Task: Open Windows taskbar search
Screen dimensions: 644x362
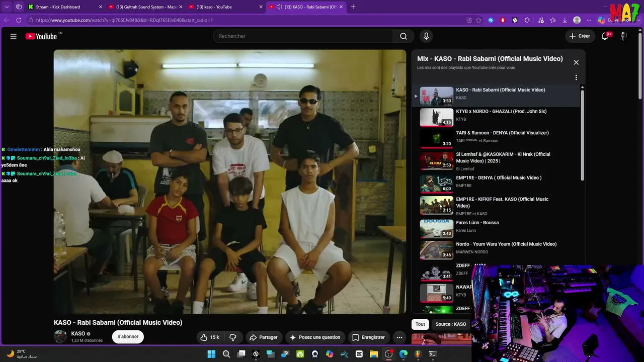Action: (x=226, y=354)
